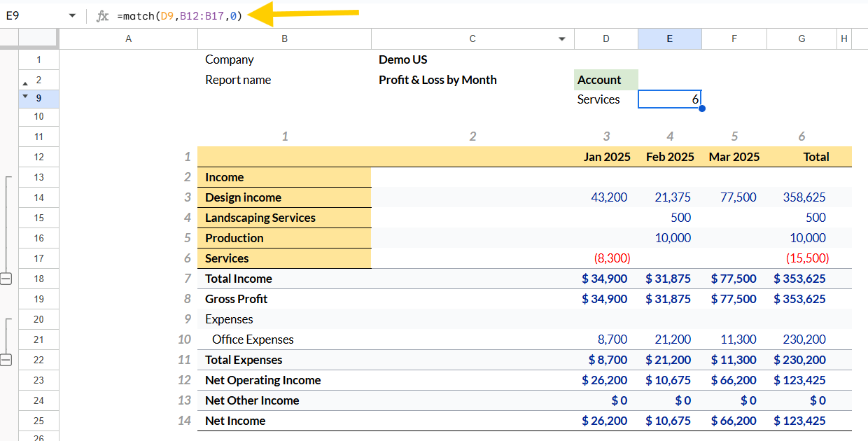Select the row 18 header
The height and width of the screenshot is (441, 868).
point(38,279)
